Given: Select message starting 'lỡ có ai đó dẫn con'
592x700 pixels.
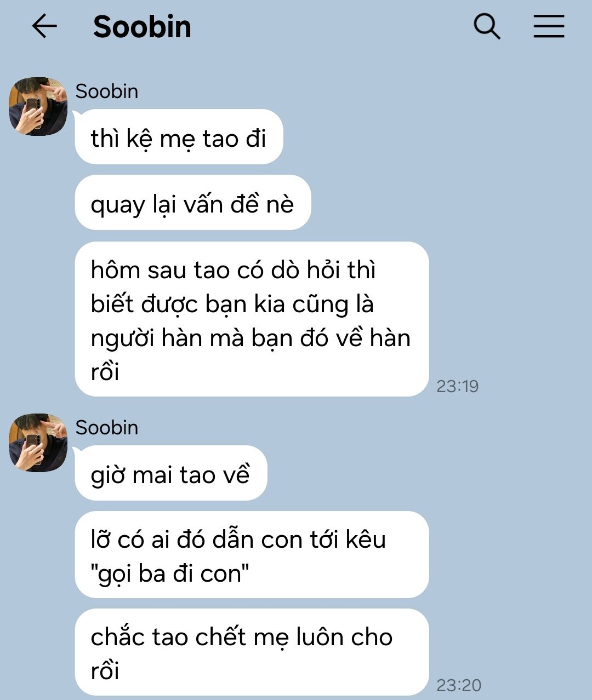Looking at the screenshot, I should 252,555.
